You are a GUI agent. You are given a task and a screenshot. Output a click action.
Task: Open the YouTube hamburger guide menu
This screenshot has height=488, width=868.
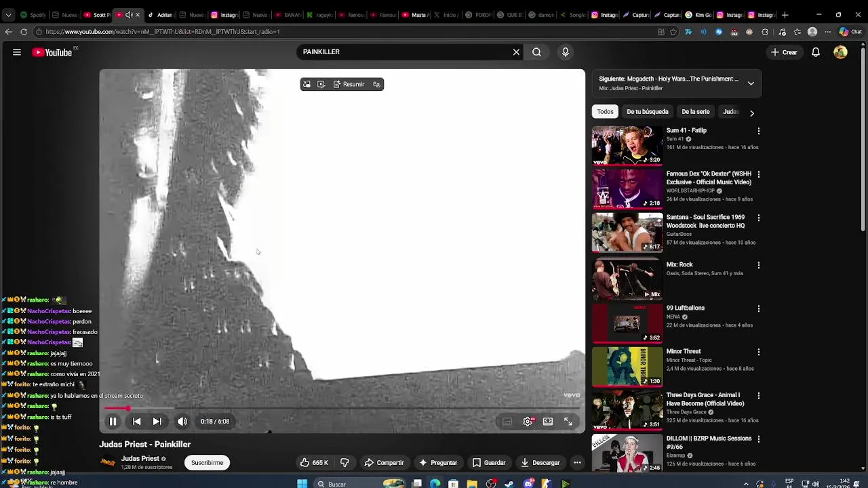[x=17, y=52]
